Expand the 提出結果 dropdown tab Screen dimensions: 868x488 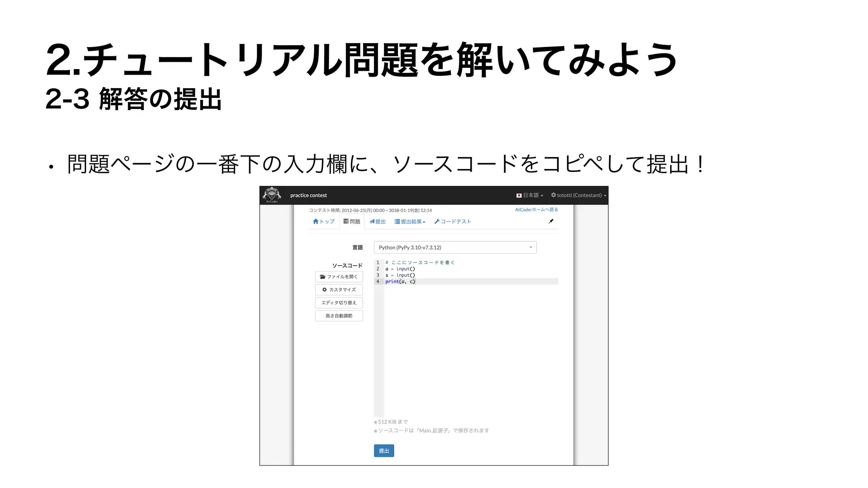coord(410,222)
